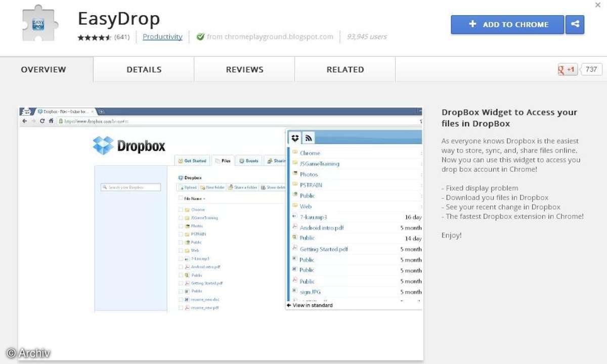Open the REVIEWS tab

[245, 69]
